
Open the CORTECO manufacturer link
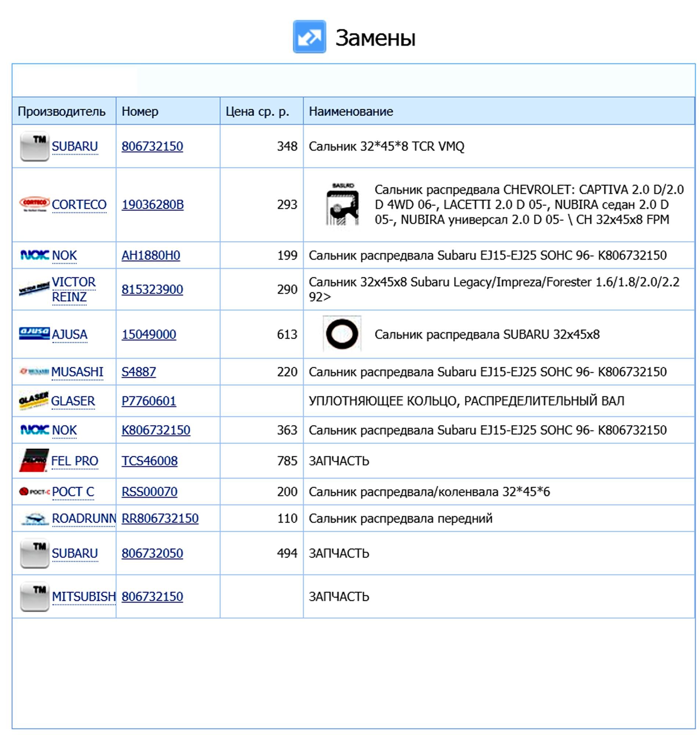point(79,204)
